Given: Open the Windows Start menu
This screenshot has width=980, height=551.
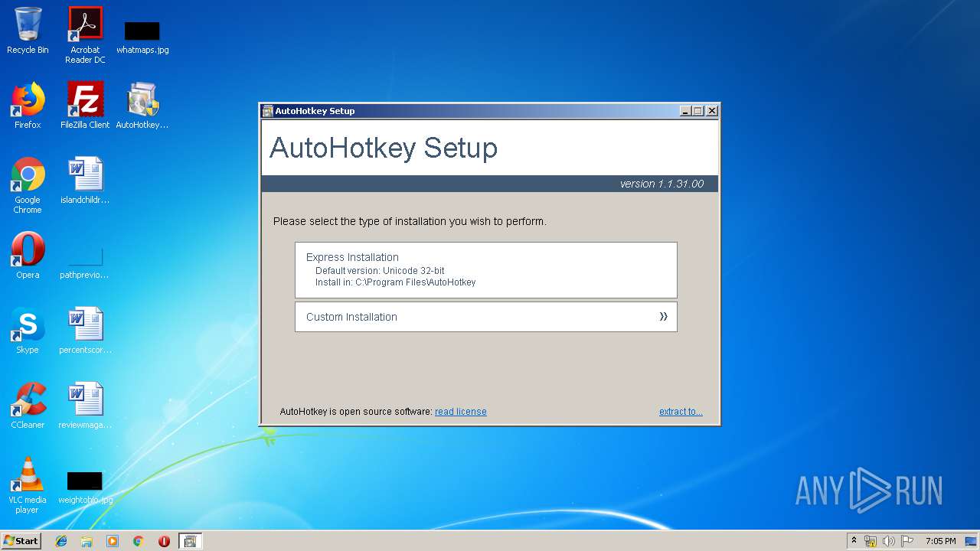Looking at the screenshot, I should pyautogui.click(x=21, y=540).
